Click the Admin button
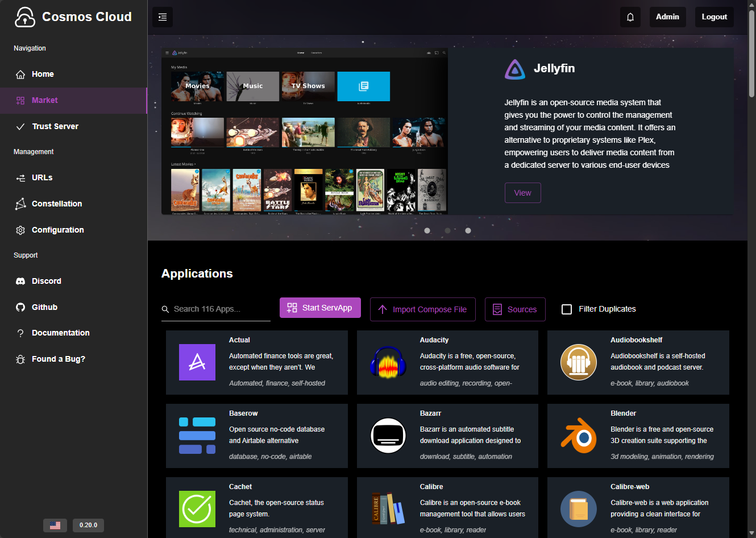Image resolution: width=756 pixels, height=538 pixels. click(x=667, y=17)
